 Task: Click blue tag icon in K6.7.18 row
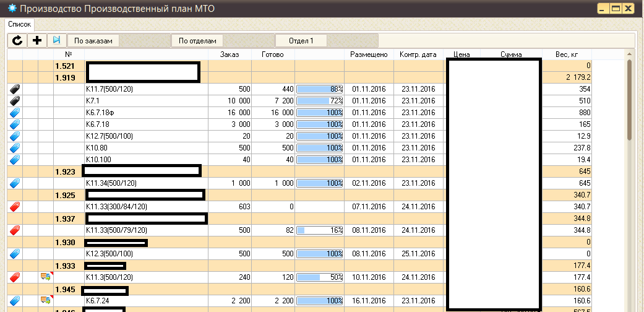(15, 124)
